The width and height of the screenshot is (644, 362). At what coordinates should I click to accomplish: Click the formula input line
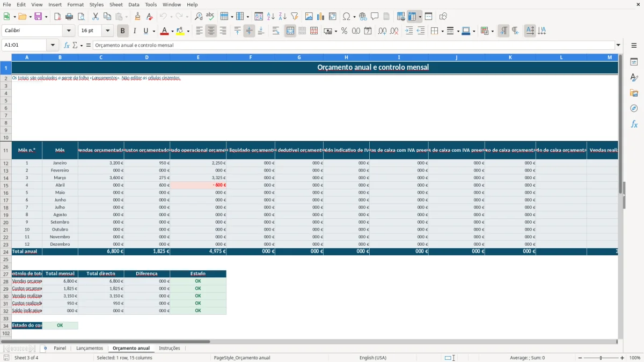(354, 45)
